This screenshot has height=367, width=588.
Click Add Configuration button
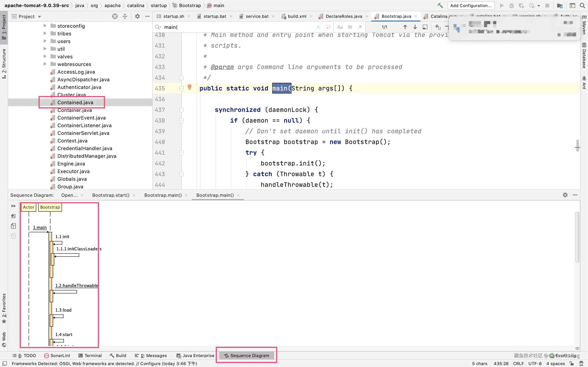click(471, 5)
